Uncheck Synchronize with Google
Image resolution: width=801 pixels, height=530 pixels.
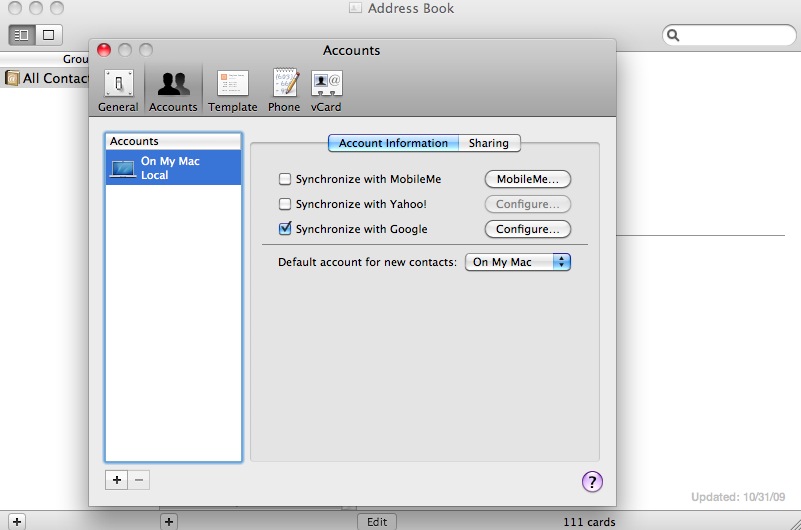[x=285, y=229]
